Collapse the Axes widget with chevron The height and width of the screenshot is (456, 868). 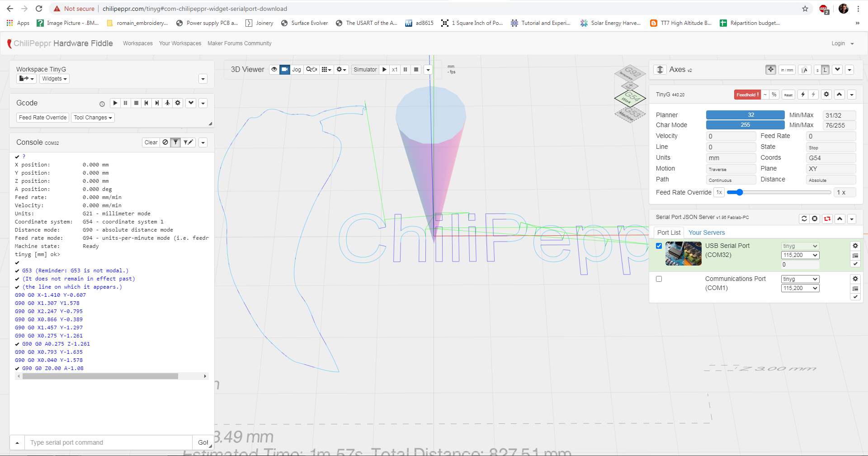click(838, 70)
